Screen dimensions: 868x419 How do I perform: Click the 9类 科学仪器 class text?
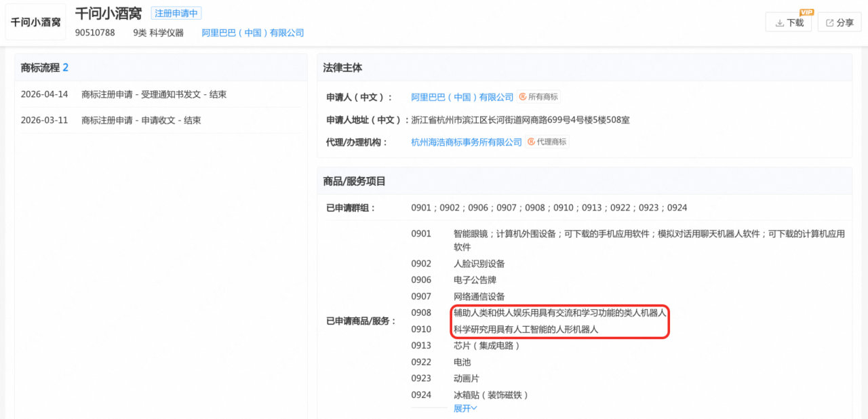159,33
